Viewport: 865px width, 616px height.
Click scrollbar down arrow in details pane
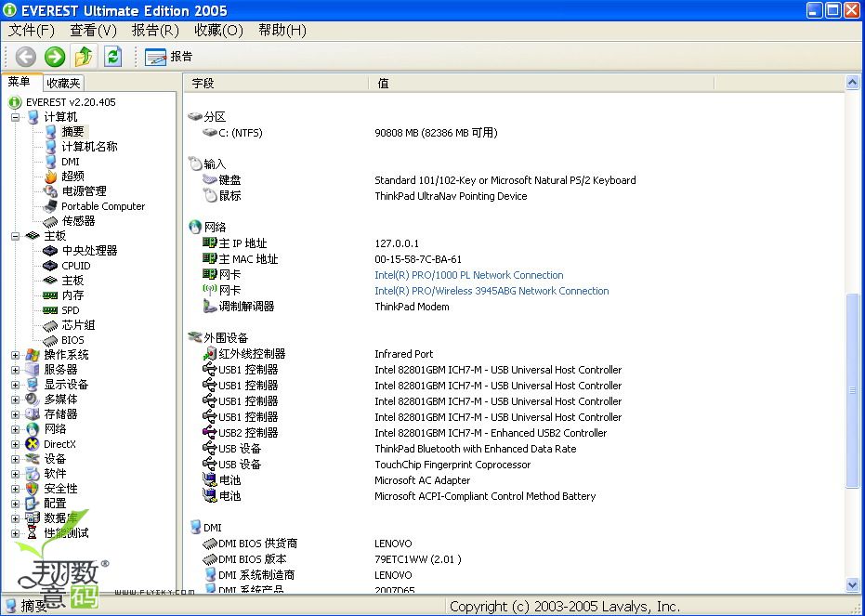coord(852,584)
